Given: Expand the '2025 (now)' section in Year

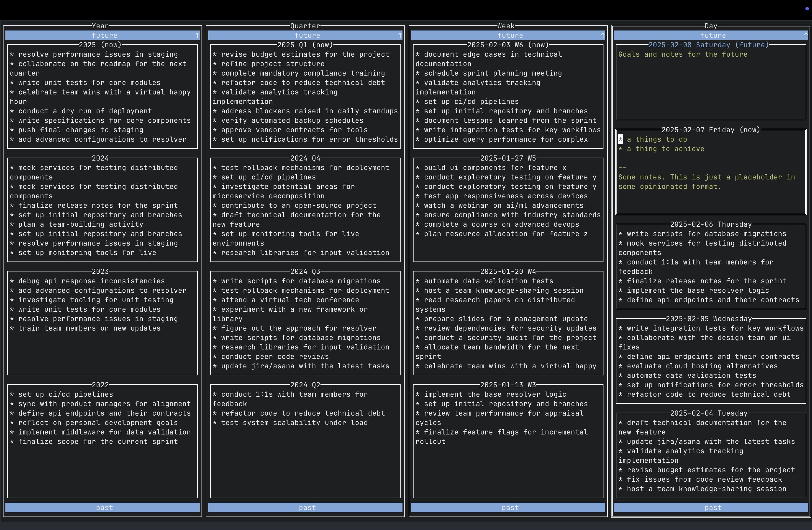Looking at the screenshot, I should pyautogui.click(x=100, y=45).
